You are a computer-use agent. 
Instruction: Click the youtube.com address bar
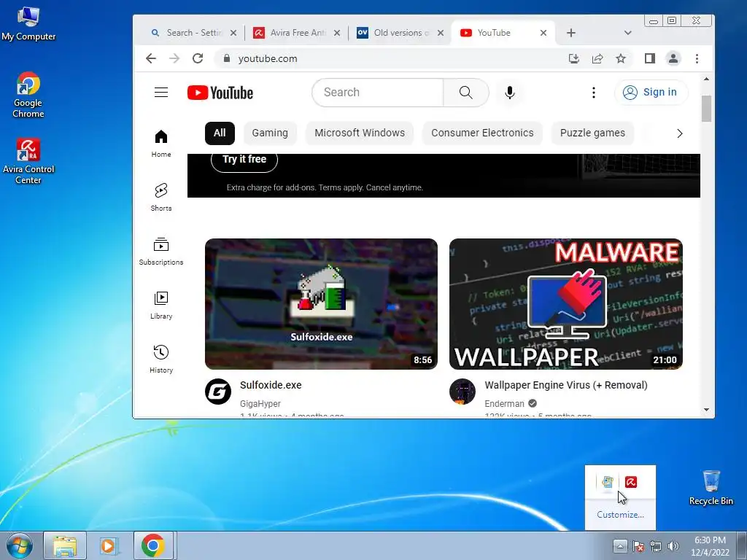391,58
